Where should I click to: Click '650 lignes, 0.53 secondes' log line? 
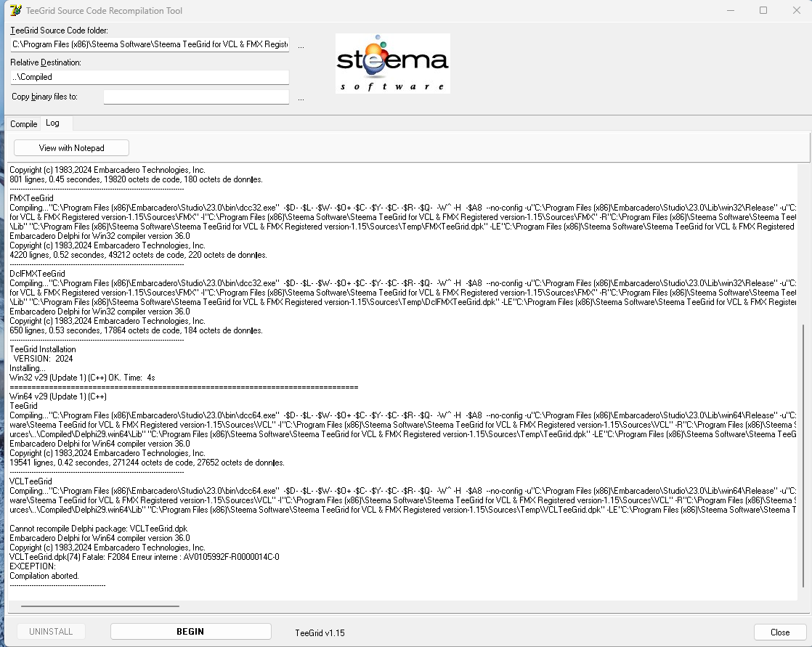pos(137,330)
